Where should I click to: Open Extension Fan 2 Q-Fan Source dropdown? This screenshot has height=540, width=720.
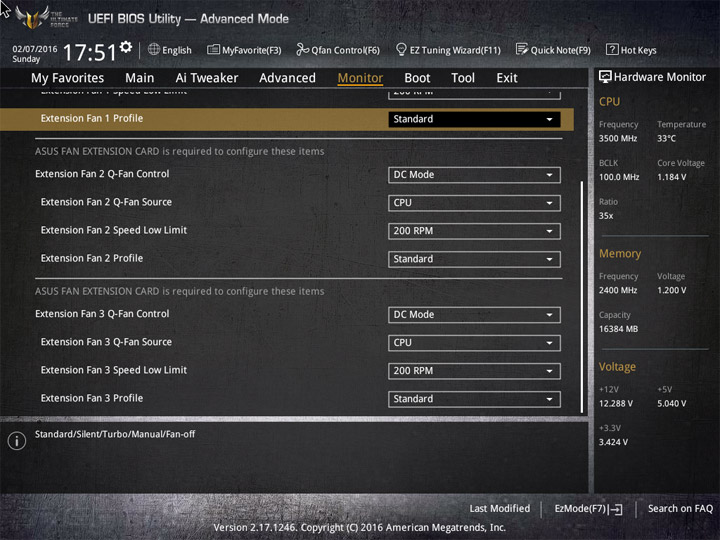474,202
